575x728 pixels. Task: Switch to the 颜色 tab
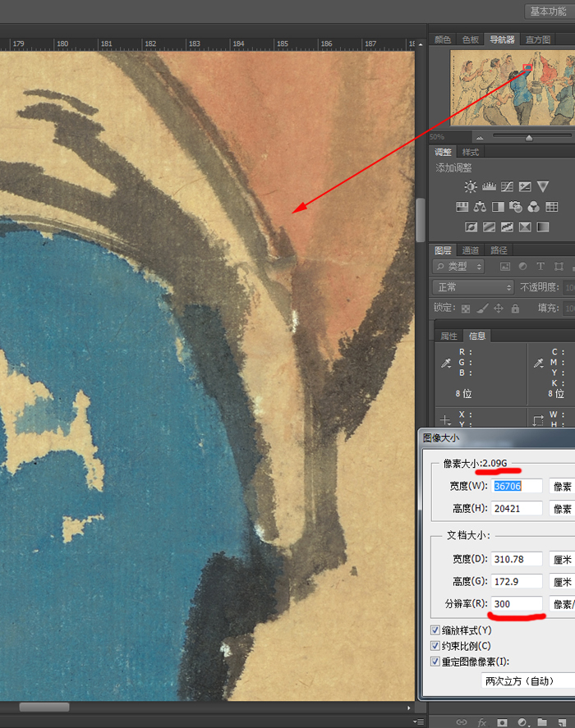click(x=443, y=39)
